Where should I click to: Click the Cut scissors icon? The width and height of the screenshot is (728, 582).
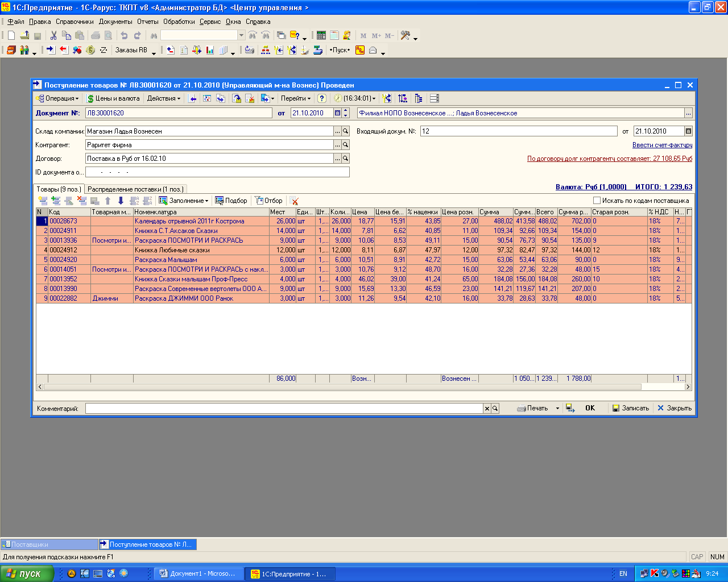tap(53, 35)
